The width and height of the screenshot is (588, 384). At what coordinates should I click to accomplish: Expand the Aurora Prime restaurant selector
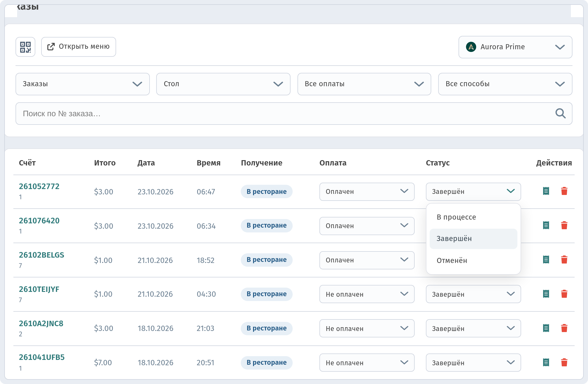pyautogui.click(x=515, y=47)
